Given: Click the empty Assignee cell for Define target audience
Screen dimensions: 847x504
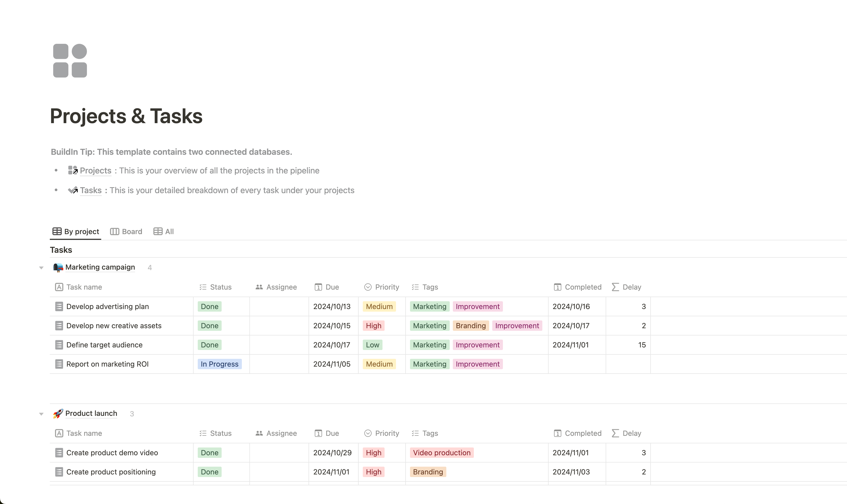Looking at the screenshot, I should coord(279,345).
